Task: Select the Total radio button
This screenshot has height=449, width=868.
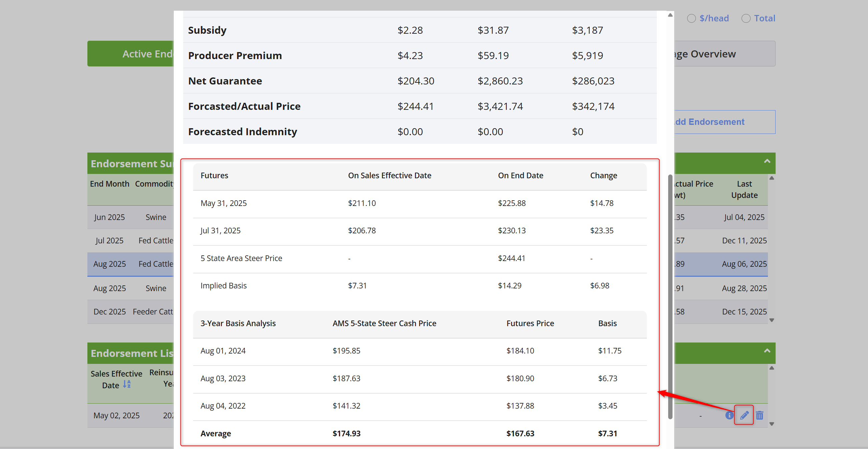Action: coord(746,18)
